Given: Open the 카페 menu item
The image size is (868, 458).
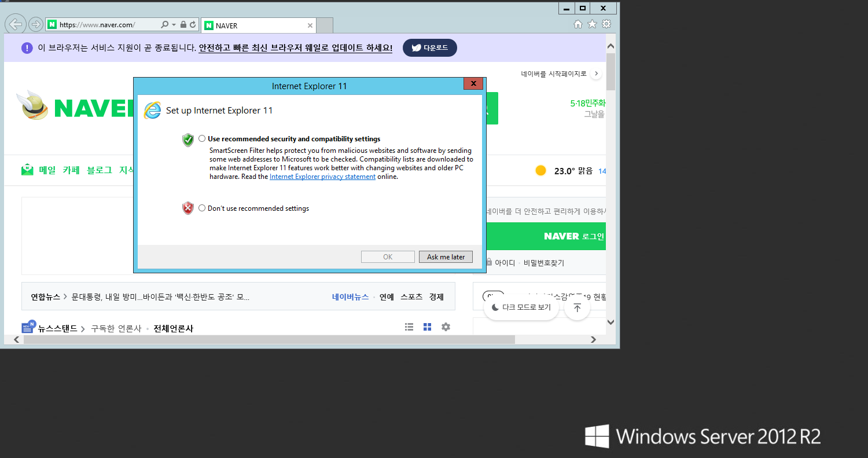Looking at the screenshot, I should [x=71, y=170].
